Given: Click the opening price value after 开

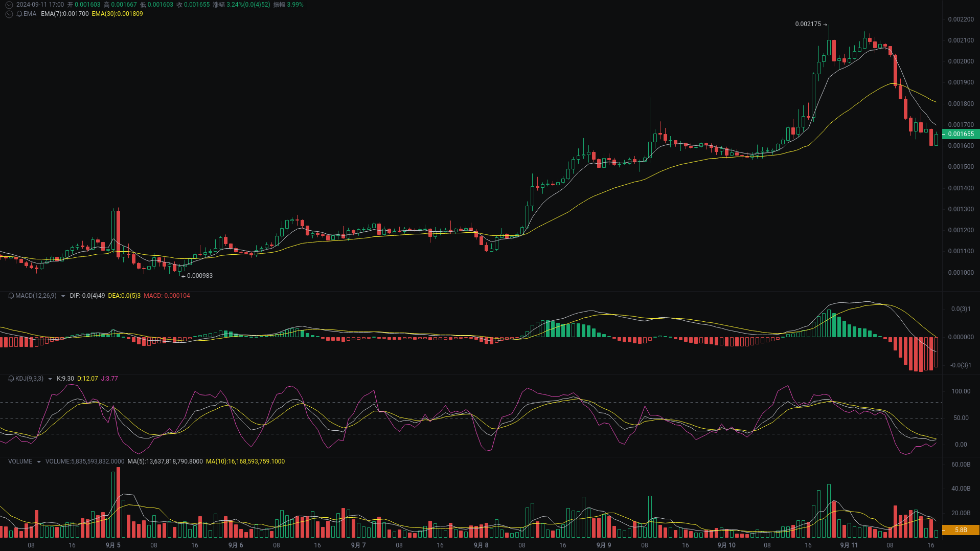Looking at the screenshot, I should 87,5.
